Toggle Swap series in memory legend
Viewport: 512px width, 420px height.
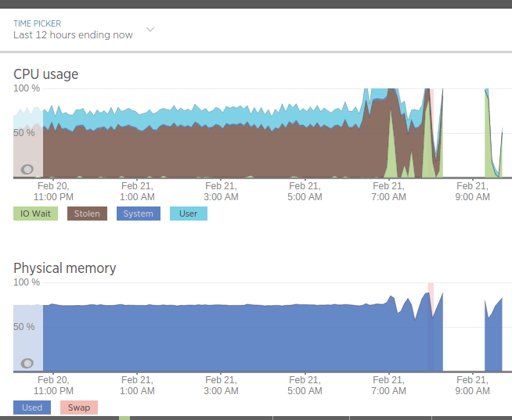tap(79, 407)
